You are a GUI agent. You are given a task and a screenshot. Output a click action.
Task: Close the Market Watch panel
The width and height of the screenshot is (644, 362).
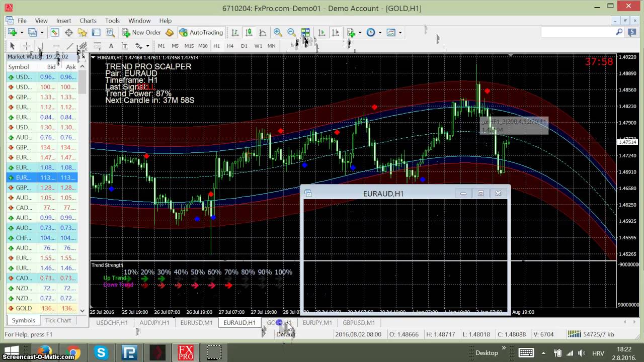click(x=83, y=57)
